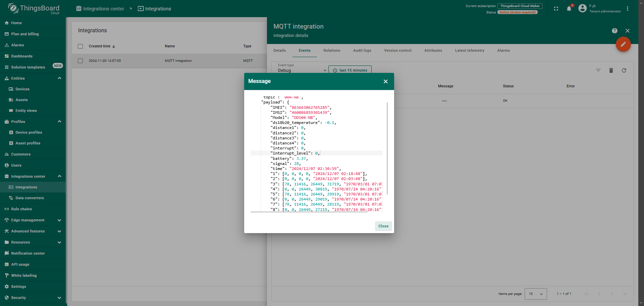The height and width of the screenshot is (306, 644).
Task: Collapse the Integrations center section chevron
Action: [x=59, y=176]
